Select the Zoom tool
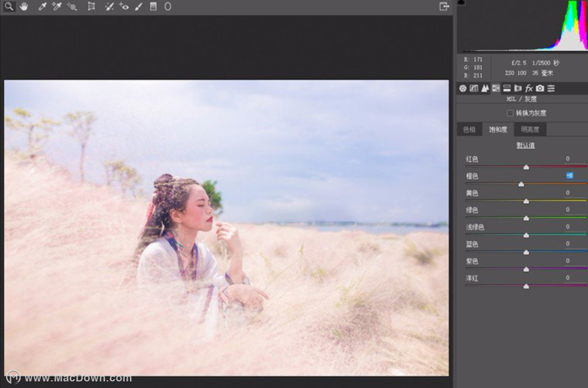This screenshot has height=388, width=588. tap(8, 7)
